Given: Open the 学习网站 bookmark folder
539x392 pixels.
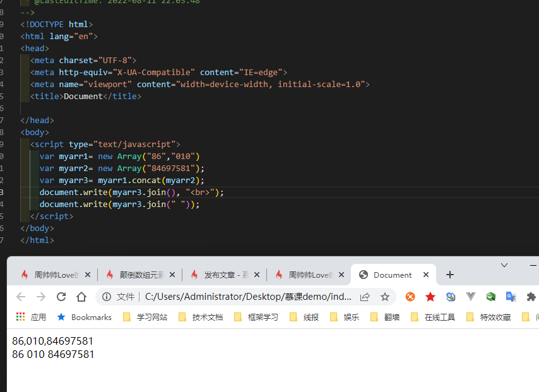Looking at the screenshot, I should click(x=145, y=317).
